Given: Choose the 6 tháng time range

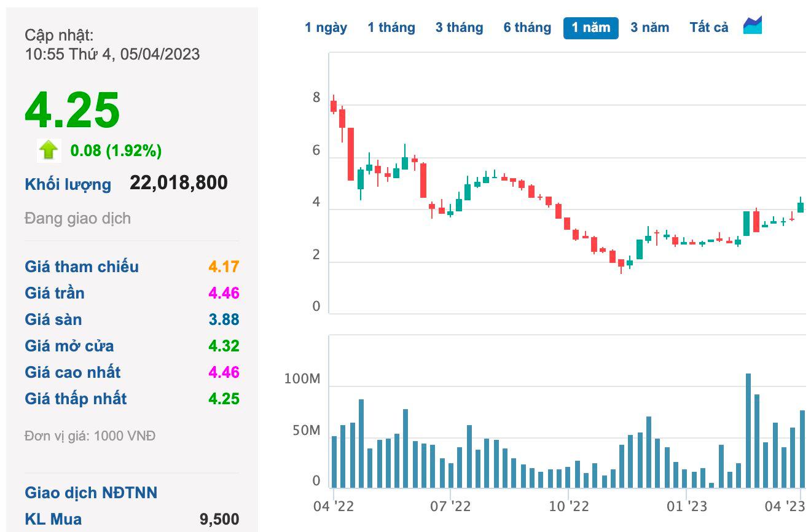Looking at the screenshot, I should click(527, 28).
